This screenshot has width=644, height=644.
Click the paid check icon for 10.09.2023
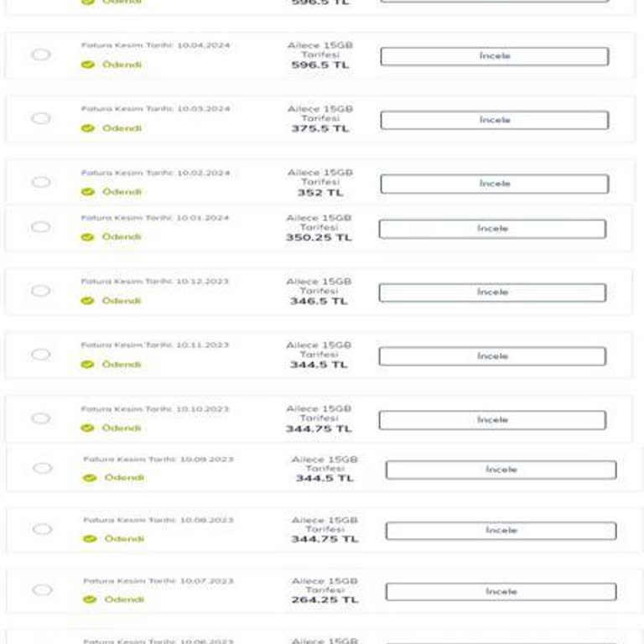point(90,478)
